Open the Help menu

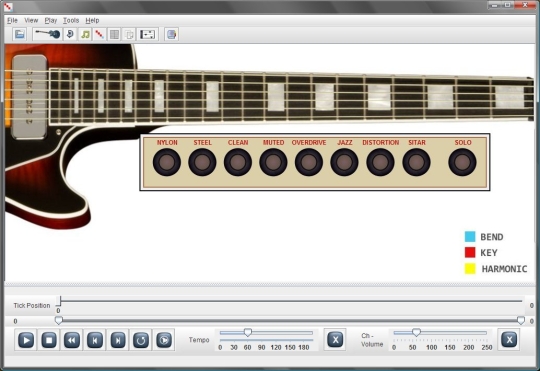click(x=92, y=20)
